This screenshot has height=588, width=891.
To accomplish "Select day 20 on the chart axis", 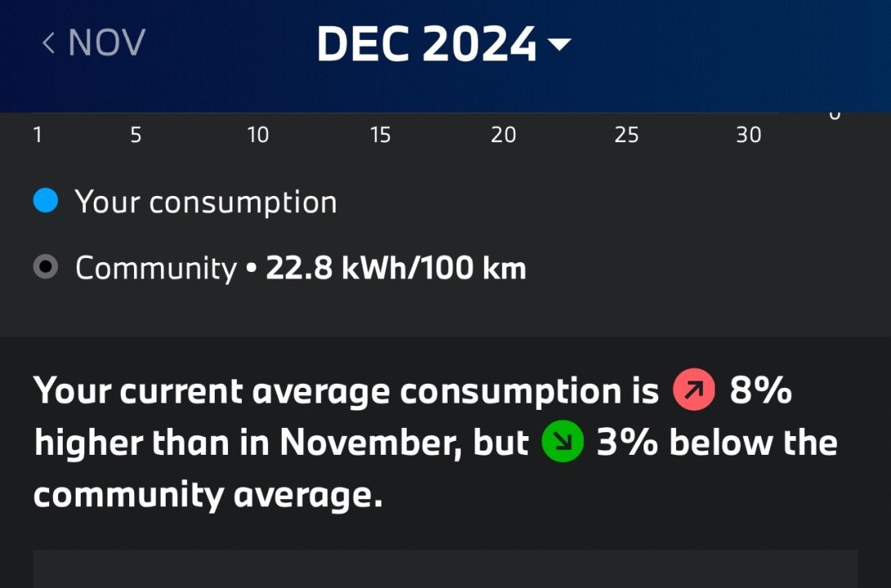I will point(503,135).
